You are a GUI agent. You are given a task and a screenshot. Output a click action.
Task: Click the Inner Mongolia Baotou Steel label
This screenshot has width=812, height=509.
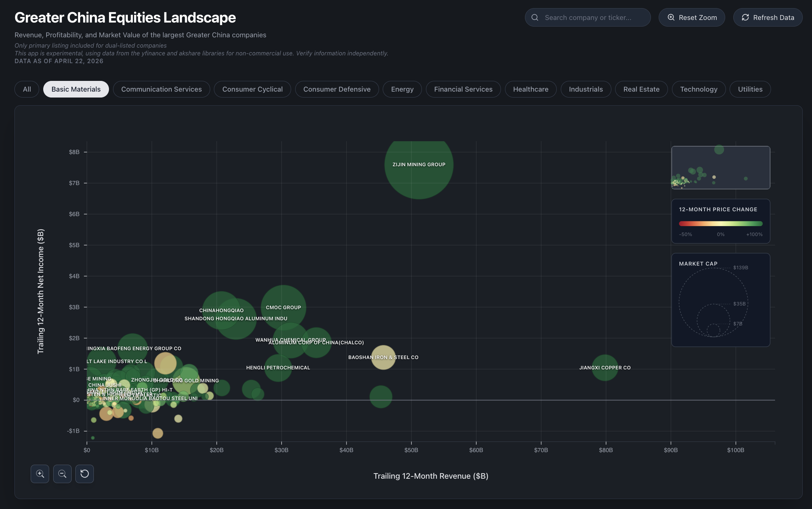coord(150,398)
